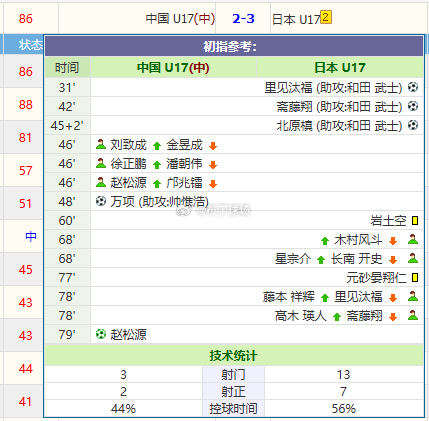Click the goal ball icon beside 万项
Screen dimensions: 429x421
101,201
